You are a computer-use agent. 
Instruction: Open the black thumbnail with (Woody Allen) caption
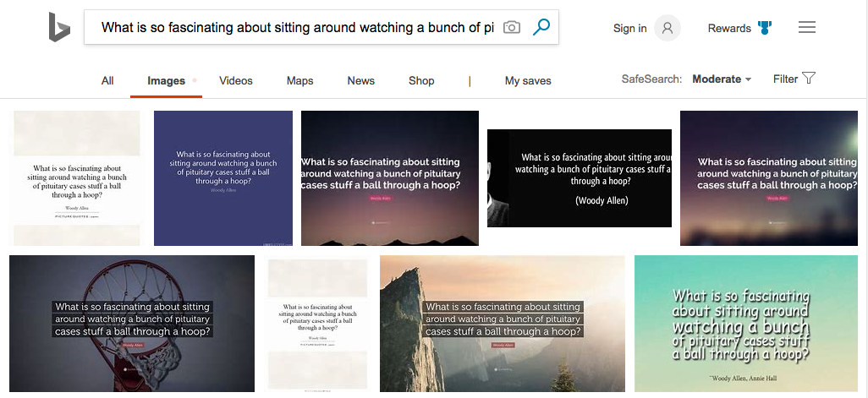point(579,178)
